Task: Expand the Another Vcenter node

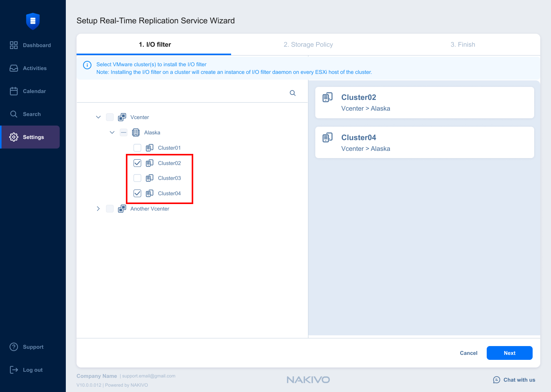Action: pyautogui.click(x=98, y=209)
